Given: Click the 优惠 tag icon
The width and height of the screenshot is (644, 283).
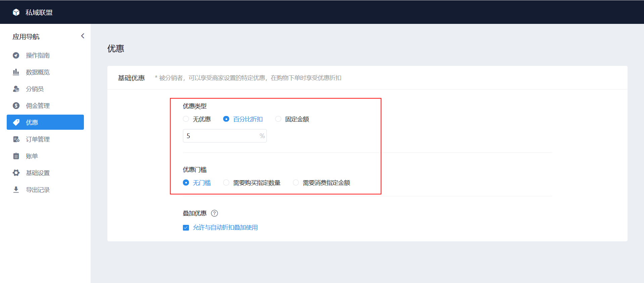Looking at the screenshot, I should [16, 122].
